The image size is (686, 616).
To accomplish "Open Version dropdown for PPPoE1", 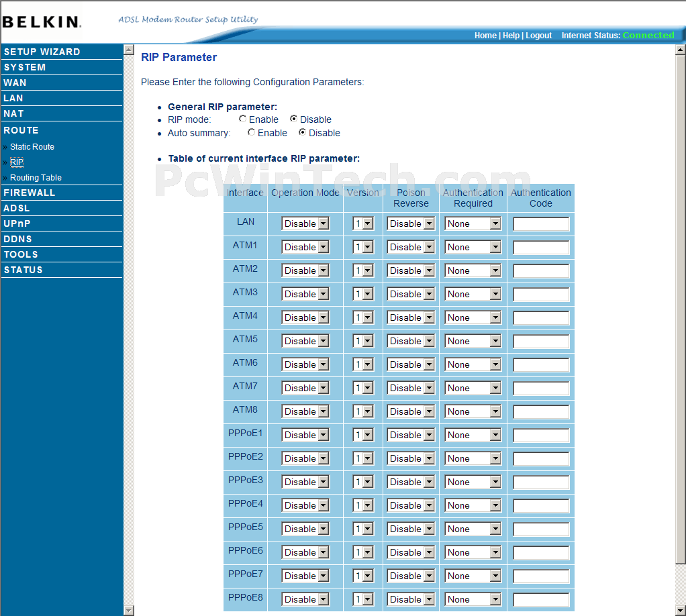I will tap(363, 435).
